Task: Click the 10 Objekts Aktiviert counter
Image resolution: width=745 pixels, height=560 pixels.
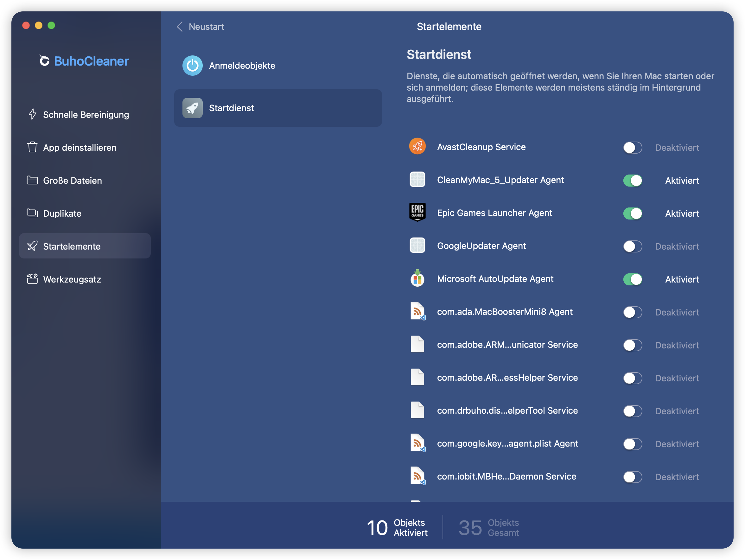Action: point(397,528)
